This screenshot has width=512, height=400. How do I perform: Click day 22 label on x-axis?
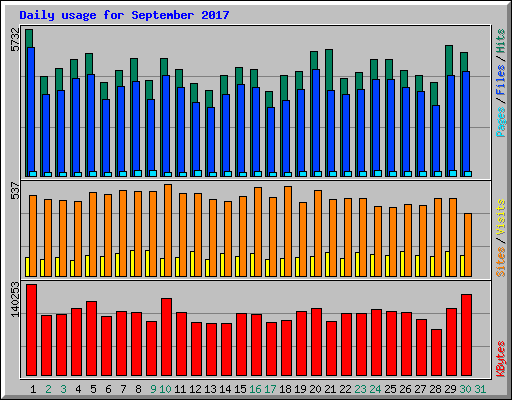345,389
